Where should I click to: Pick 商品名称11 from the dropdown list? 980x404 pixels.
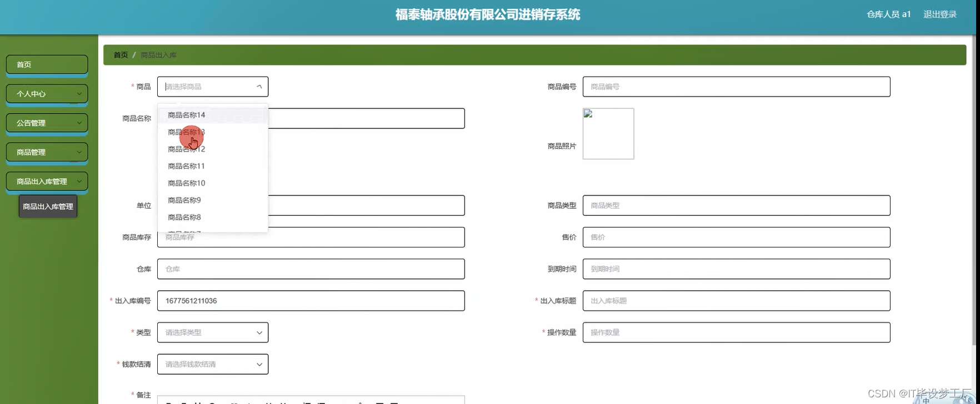coord(213,166)
